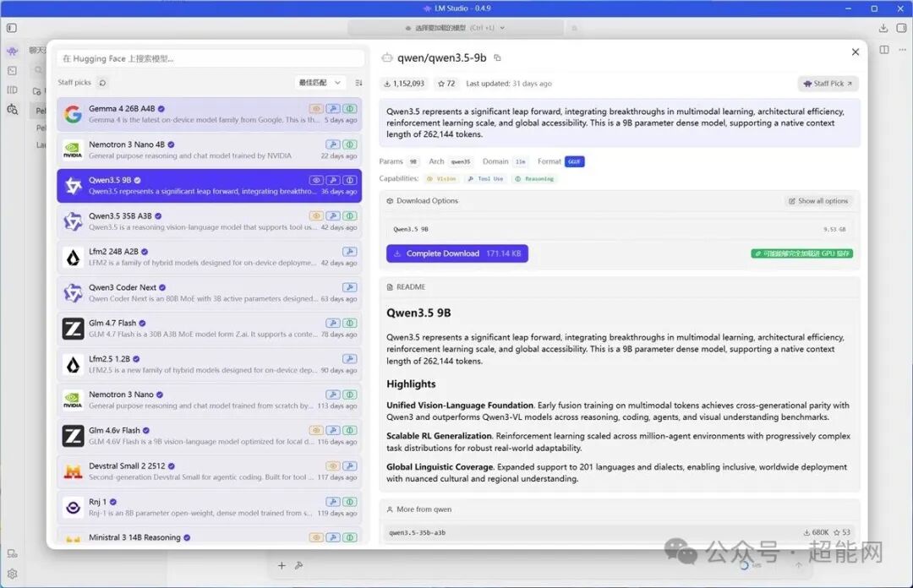Select Nemotron 3 Nano model
The height and width of the screenshot is (588, 913).
coord(210,400)
